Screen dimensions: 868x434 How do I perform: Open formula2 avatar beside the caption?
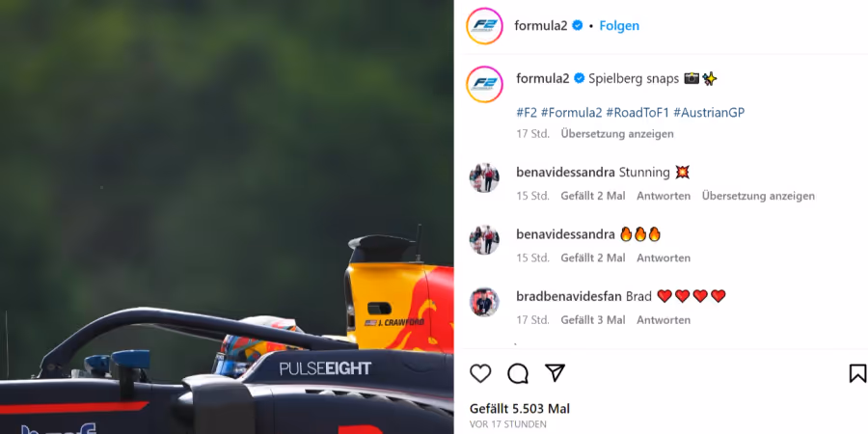pyautogui.click(x=484, y=84)
